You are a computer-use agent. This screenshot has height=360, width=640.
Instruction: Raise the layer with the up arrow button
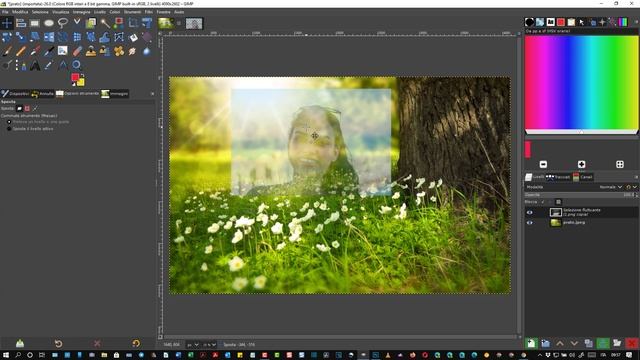tap(560, 343)
